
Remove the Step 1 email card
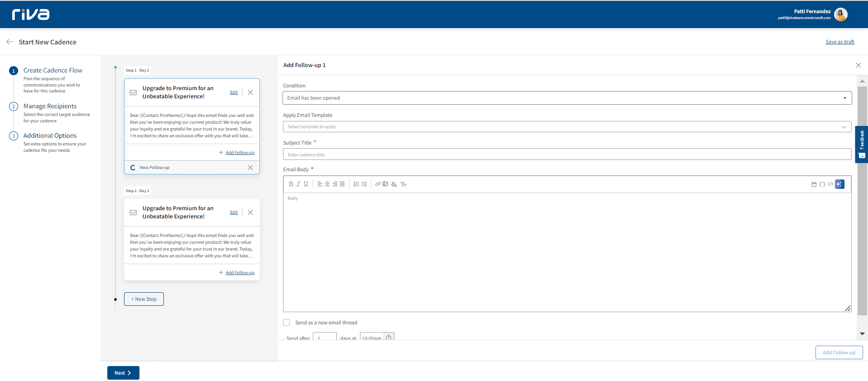(x=250, y=92)
